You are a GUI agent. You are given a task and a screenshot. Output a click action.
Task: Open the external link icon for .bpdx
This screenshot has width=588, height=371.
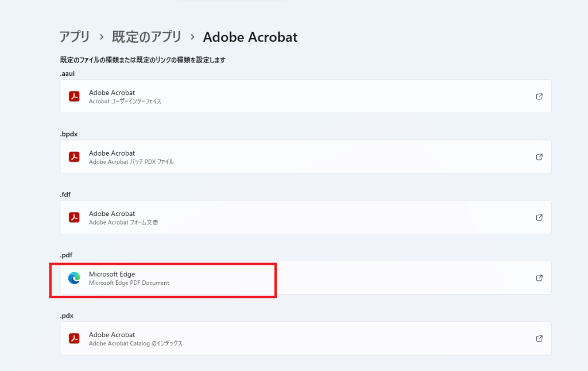(539, 157)
